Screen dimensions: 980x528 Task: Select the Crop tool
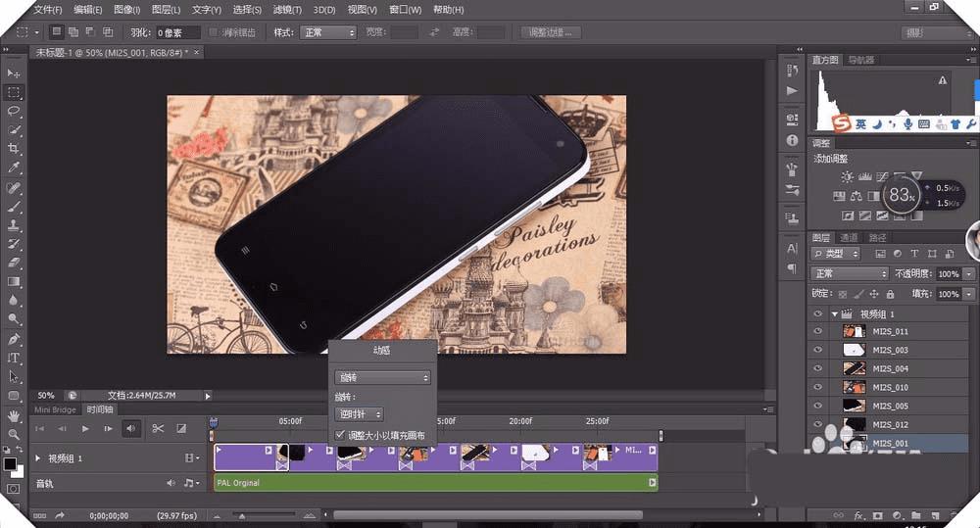(x=14, y=148)
